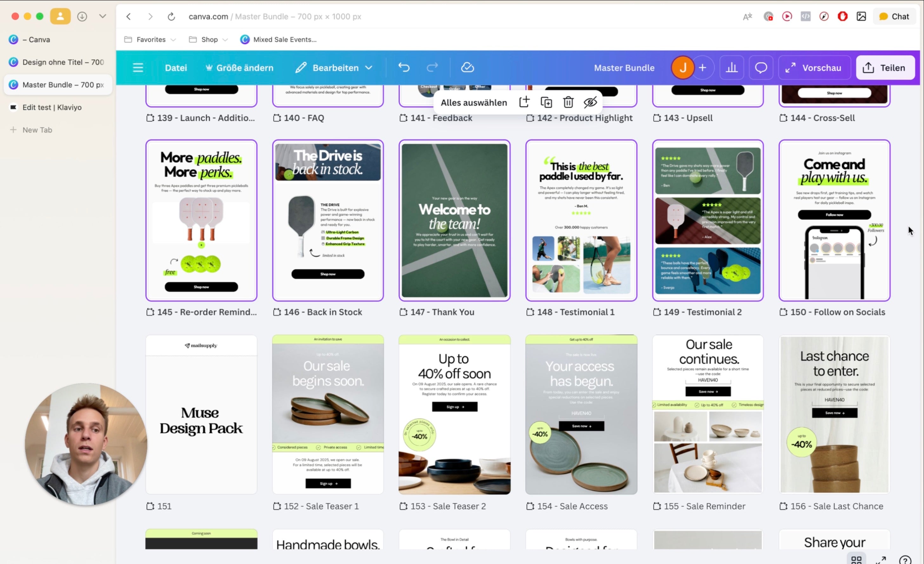Screen dimensions: 924x564
Task: Select page thumbnail 148 Testimonial 1
Action: pyautogui.click(x=581, y=220)
